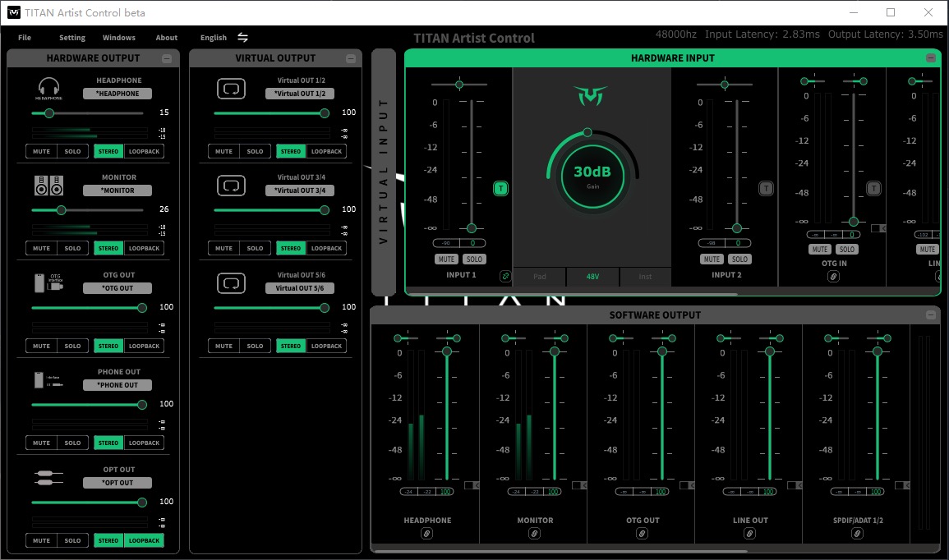Collapse the VIRTUAL OUTPUT panel
Screen dimensions: 949x560
click(x=350, y=58)
